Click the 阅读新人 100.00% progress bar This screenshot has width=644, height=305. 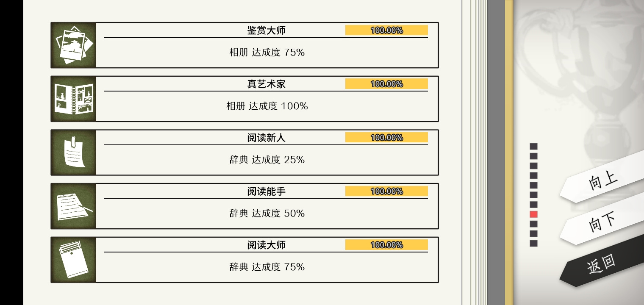[x=386, y=137]
